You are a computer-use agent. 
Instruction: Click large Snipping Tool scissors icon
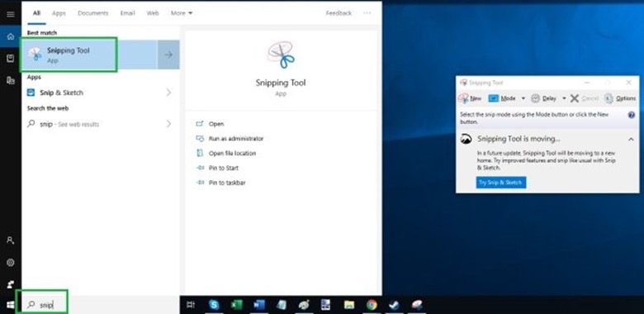[281, 55]
